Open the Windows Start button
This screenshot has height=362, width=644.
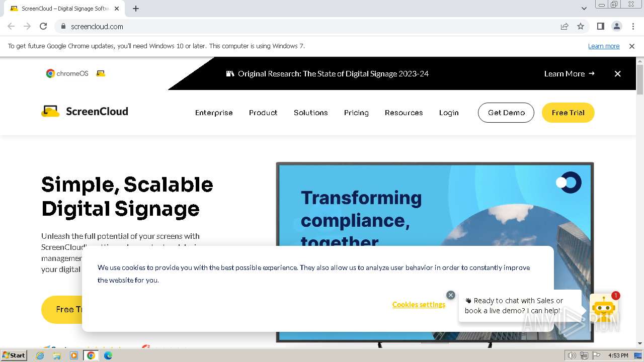coord(14,355)
